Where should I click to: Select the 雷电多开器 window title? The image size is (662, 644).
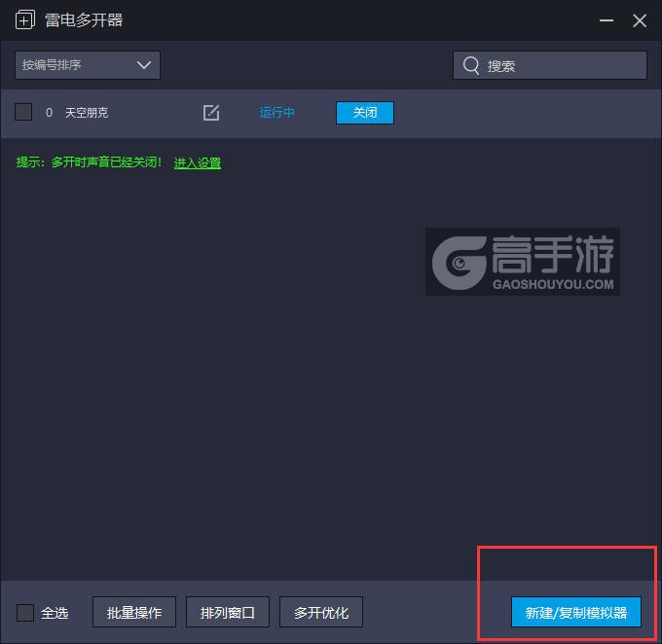tap(84, 20)
